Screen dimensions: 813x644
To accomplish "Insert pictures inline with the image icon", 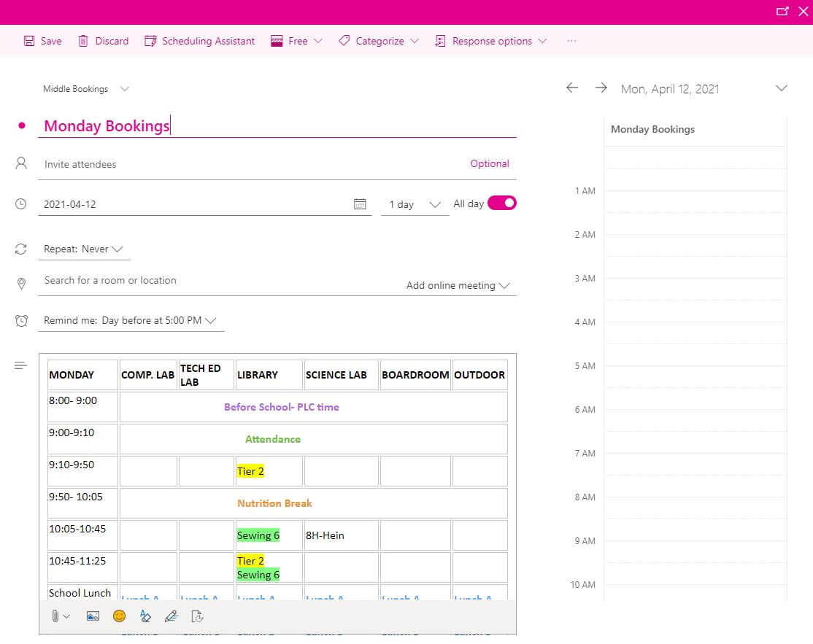I will tap(93, 616).
